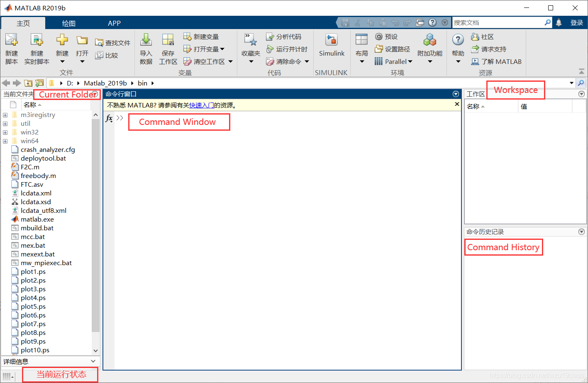This screenshot has width=588, height=383.
Task: Click Set Path (设置路径)
Action: click(x=392, y=49)
